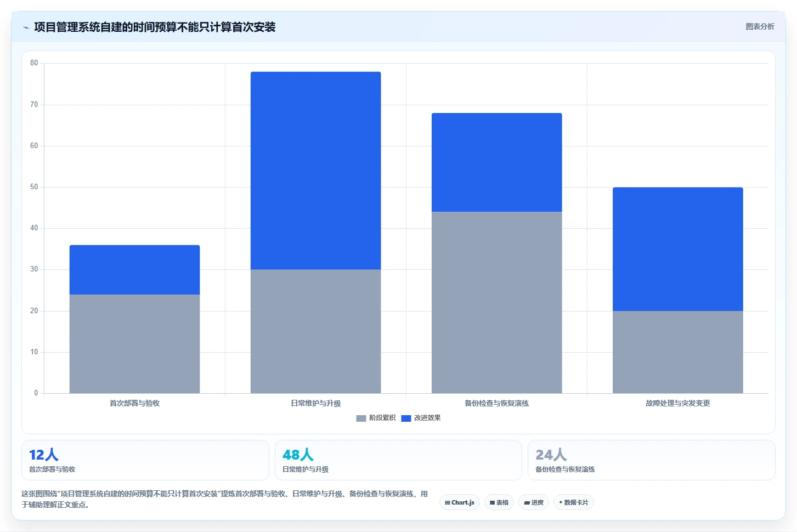Open the 24人 备份检查与恢复演练 stat card
Image resolution: width=797 pixels, height=532 pixels.
pyautogui.click(x=652, y=460)
